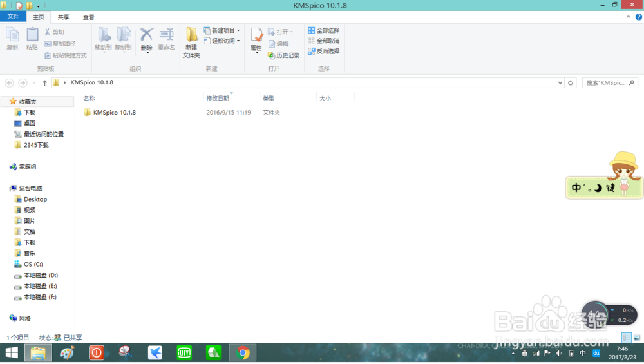Open the Paint palette app on taskbar
The width and height of the screenshot is (644, 364).
[67, 353]
